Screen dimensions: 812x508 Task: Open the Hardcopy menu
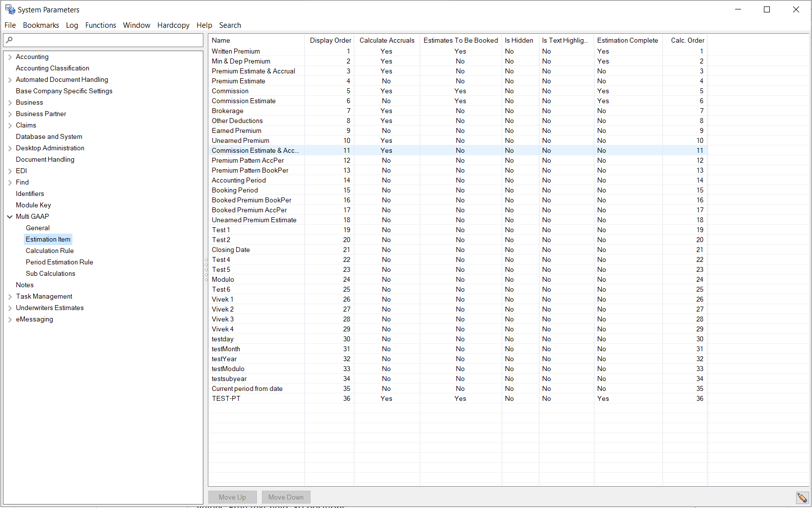tap(173, 25)
